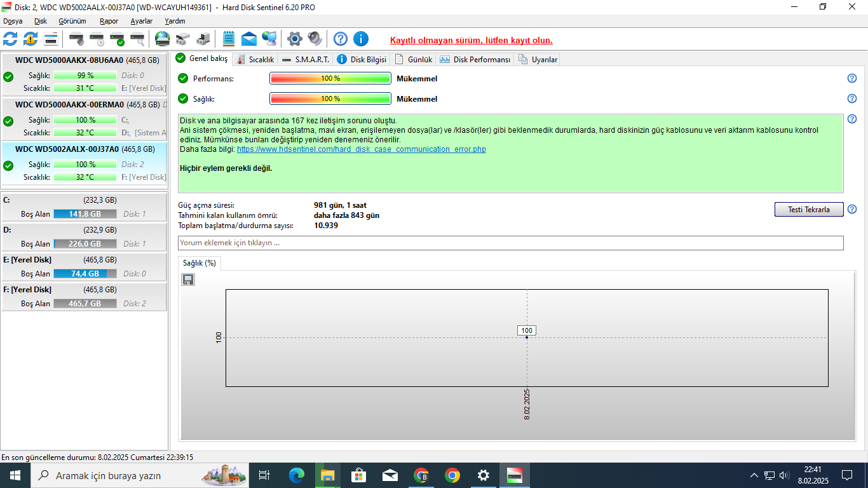This screenshot has width=868, height=488.
Task: Select the E: [Yerel Disk] partition
Action: 85,266
